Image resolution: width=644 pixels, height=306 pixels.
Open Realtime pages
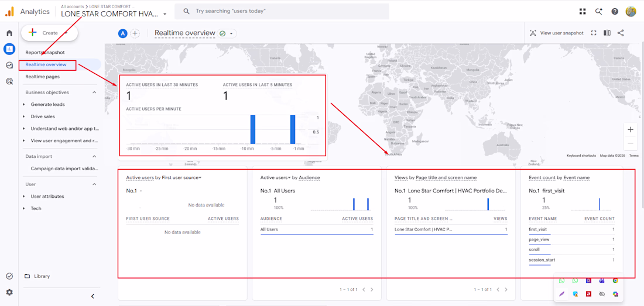(x=42, y=76)
